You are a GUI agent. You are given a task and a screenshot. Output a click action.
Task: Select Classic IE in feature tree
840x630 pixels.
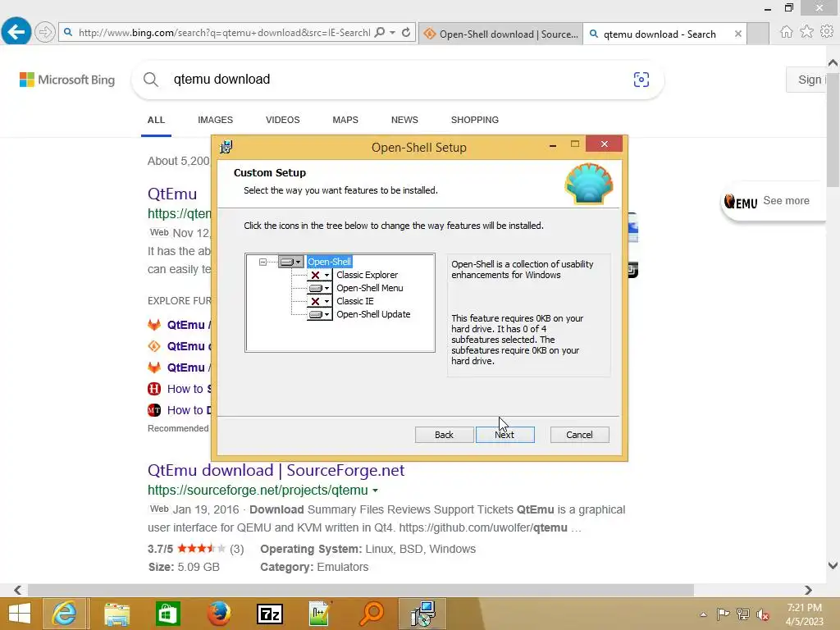(355, 301)
